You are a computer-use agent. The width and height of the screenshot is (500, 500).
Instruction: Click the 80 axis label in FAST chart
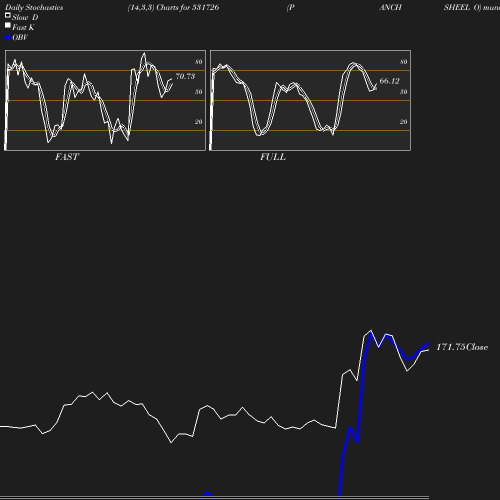(x=199, y=62)
